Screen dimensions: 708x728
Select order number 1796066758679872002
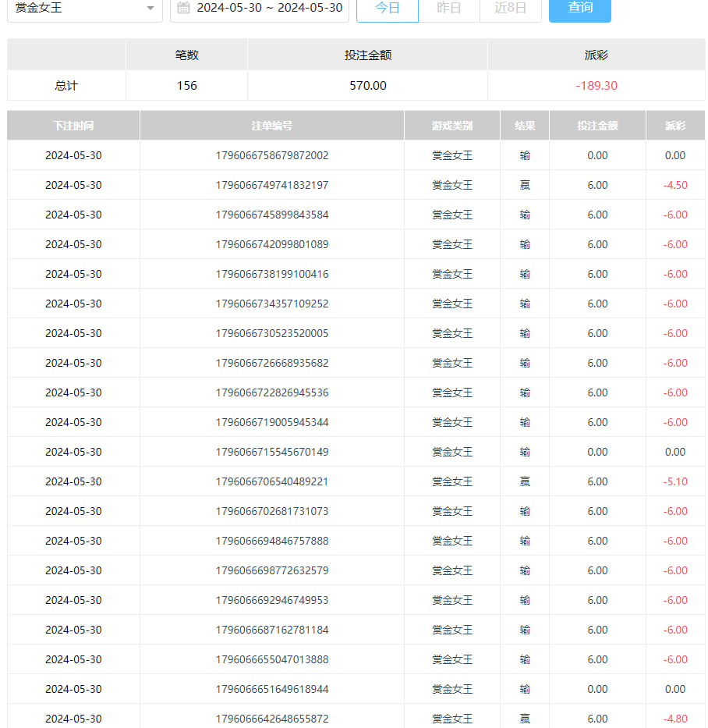[x=272, y=155]
